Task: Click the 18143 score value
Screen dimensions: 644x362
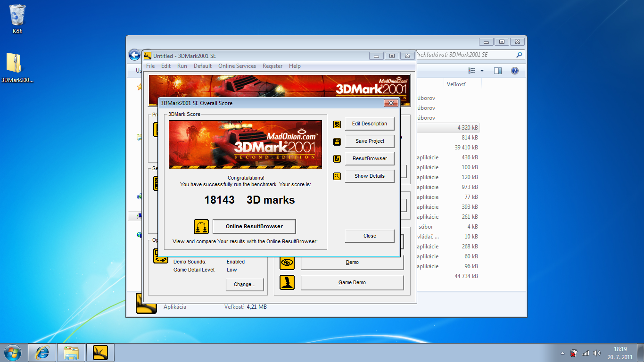Action: pyautogui.click(x=219, y=200)
